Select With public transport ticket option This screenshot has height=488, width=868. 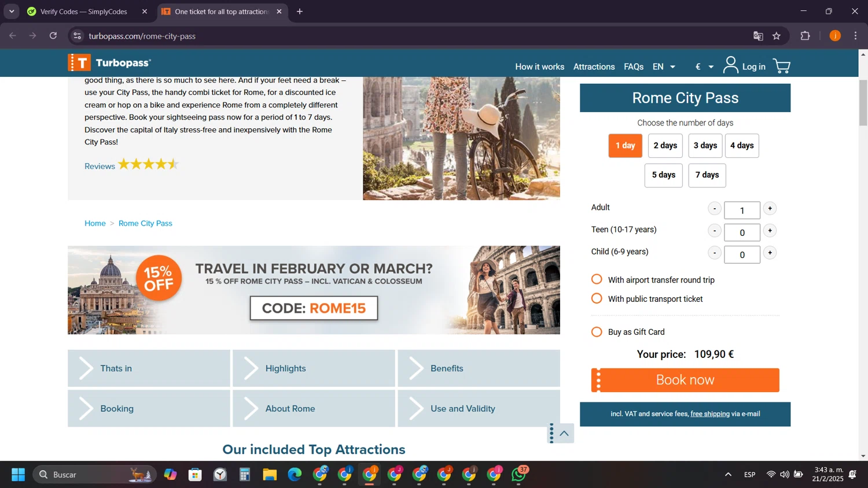[597, 298]
